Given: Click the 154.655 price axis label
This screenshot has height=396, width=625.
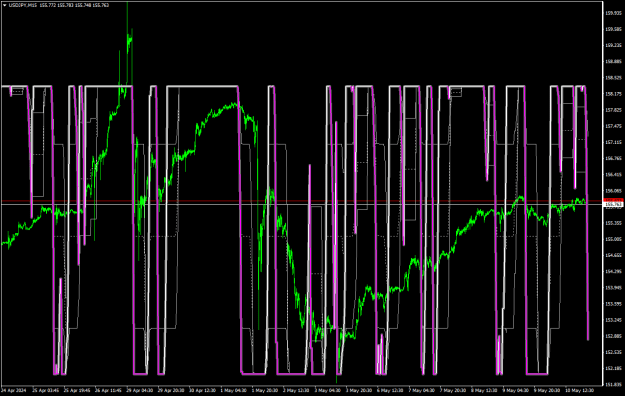Looking at the screenshot, I should pos(613,255).
